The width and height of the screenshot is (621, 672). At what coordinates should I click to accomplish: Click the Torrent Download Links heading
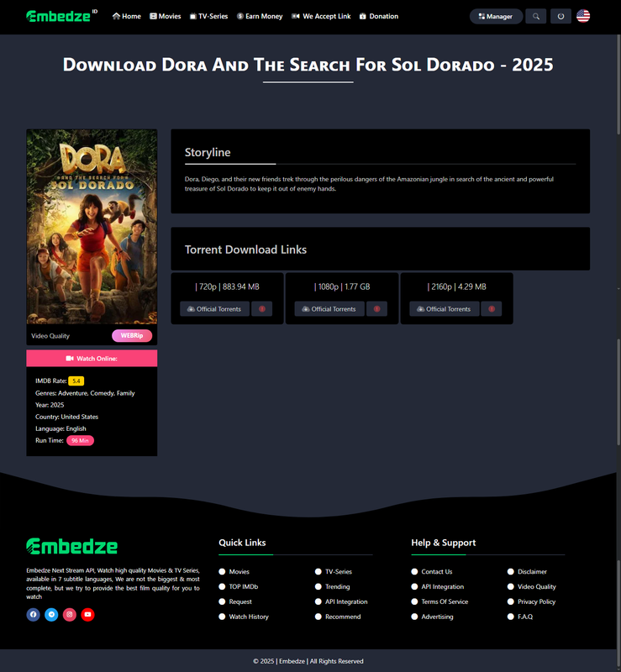[x=245, y=249]
